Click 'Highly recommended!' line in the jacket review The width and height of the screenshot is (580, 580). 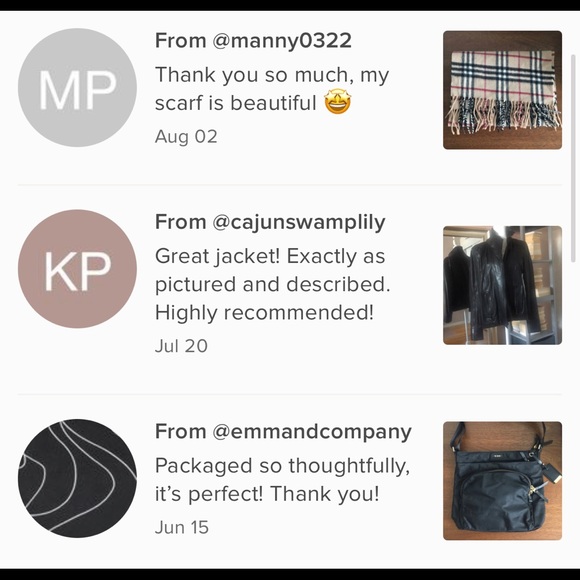[264, 313]
